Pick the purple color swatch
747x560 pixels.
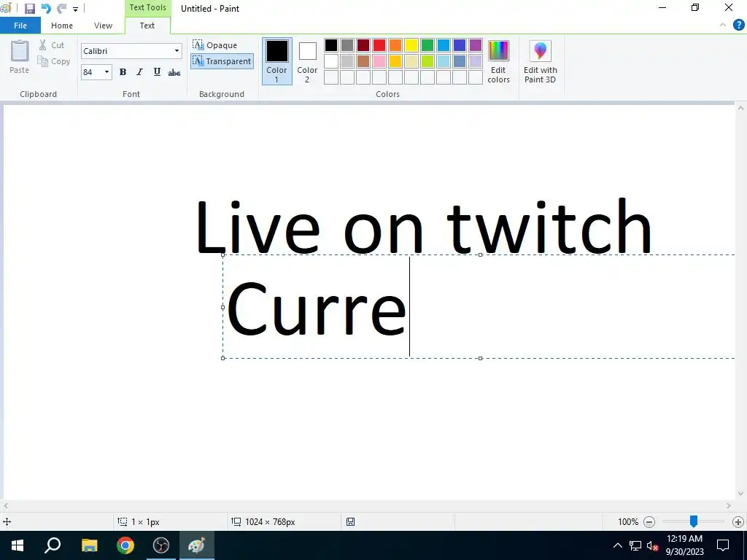(x=476, y=45)
